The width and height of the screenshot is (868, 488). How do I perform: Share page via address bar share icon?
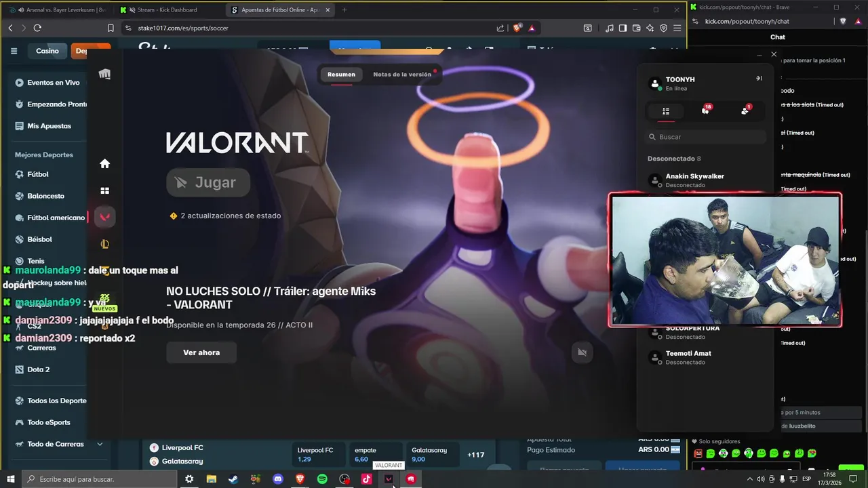[500, 28]
